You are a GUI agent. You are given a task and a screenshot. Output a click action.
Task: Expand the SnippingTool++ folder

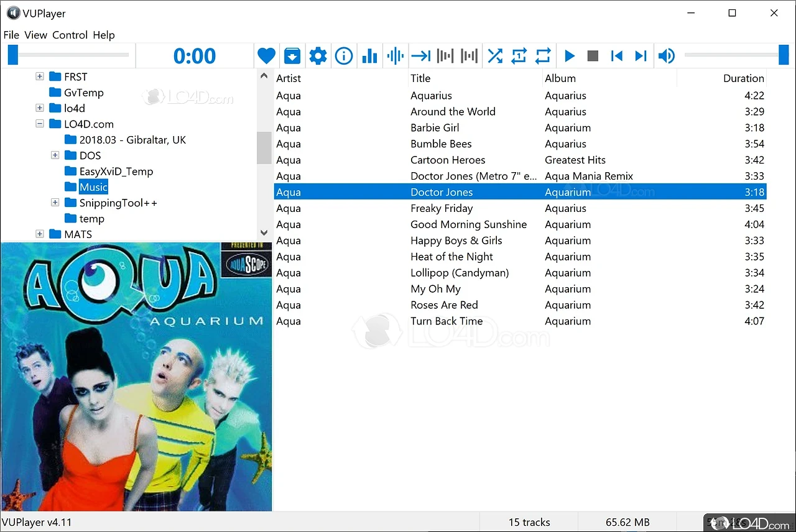pos(55,202)
